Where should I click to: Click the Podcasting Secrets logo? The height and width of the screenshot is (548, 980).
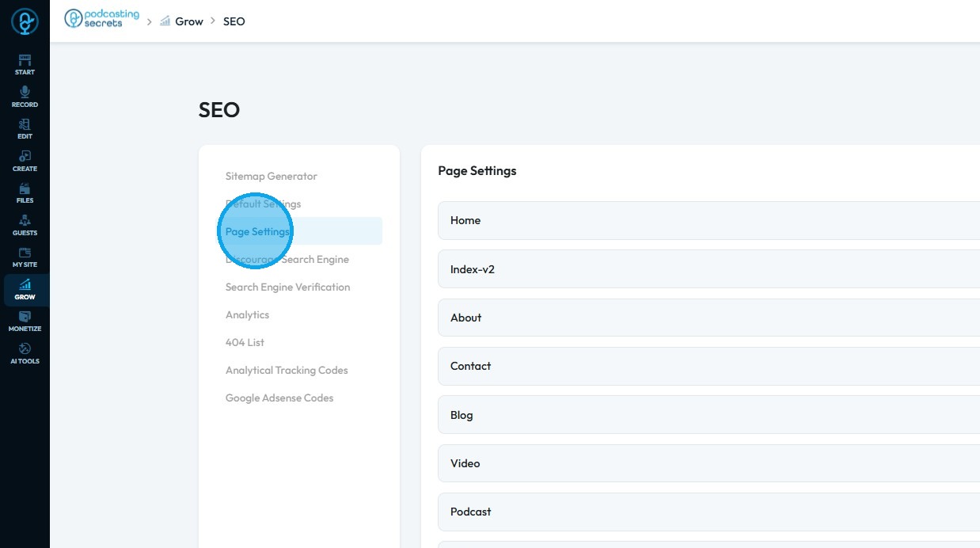pos(101,20)
